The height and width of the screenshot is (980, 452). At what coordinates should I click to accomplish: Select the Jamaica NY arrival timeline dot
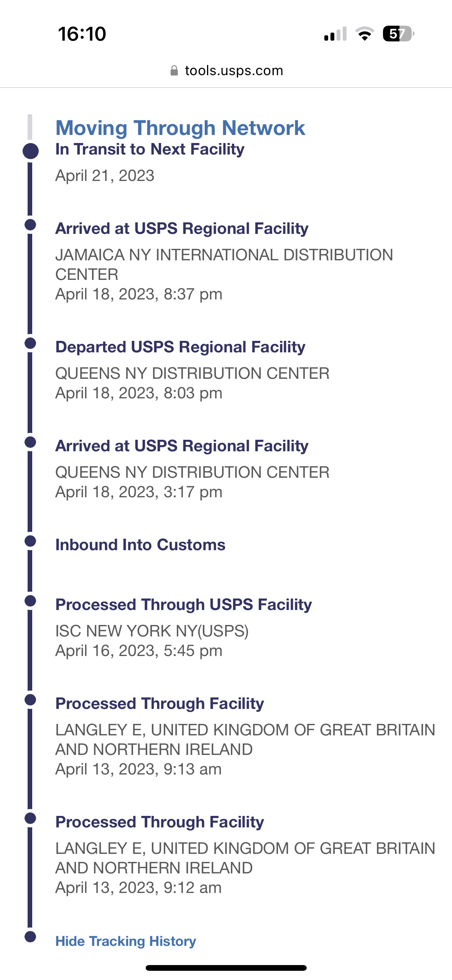(30, 225)
